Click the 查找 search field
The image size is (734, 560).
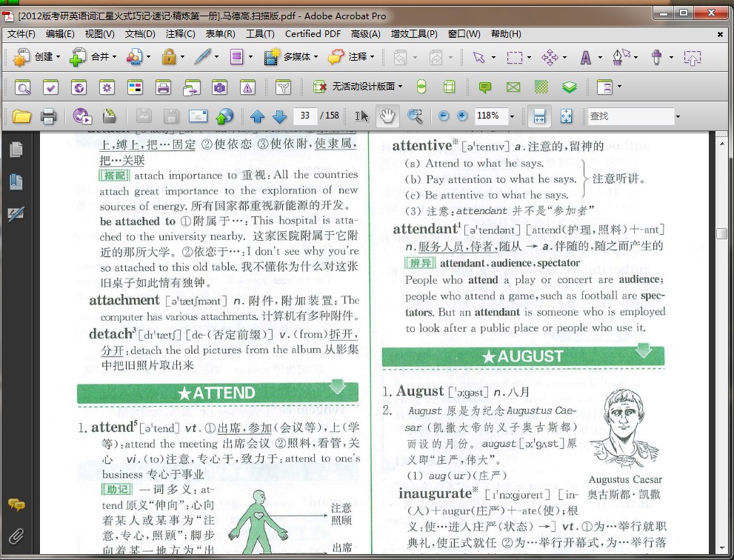[630, 116]
